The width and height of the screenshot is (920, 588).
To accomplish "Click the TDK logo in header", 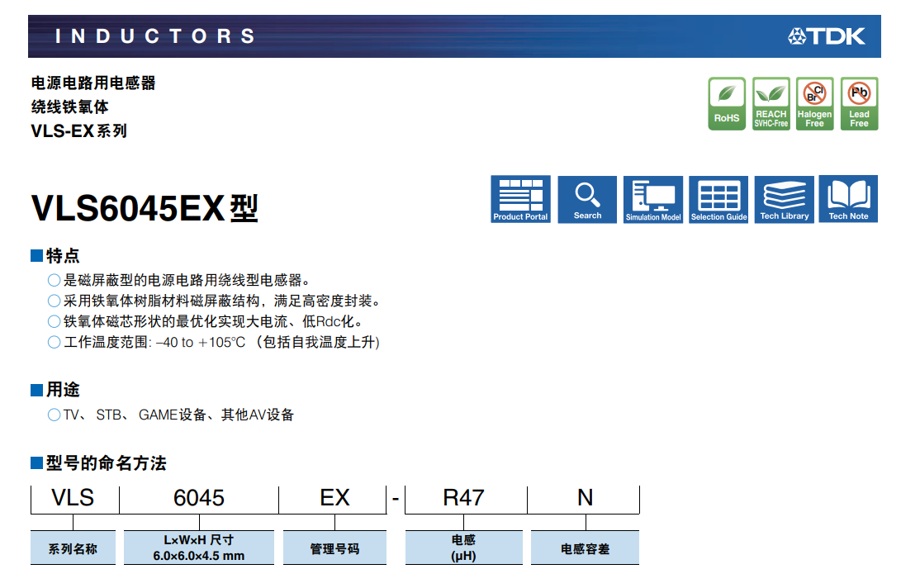I will click(827, 36).
